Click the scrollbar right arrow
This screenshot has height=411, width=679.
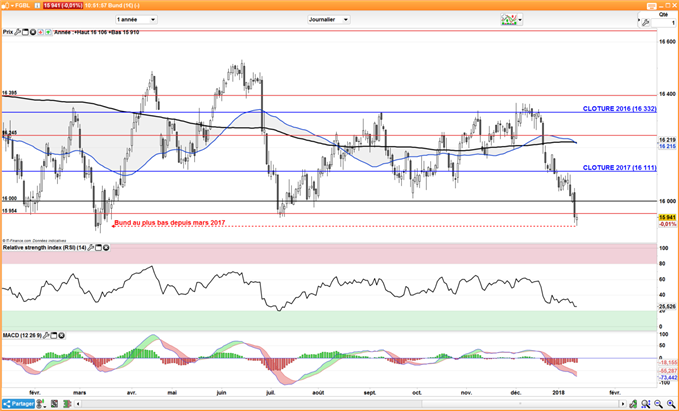tap(624, 404)
